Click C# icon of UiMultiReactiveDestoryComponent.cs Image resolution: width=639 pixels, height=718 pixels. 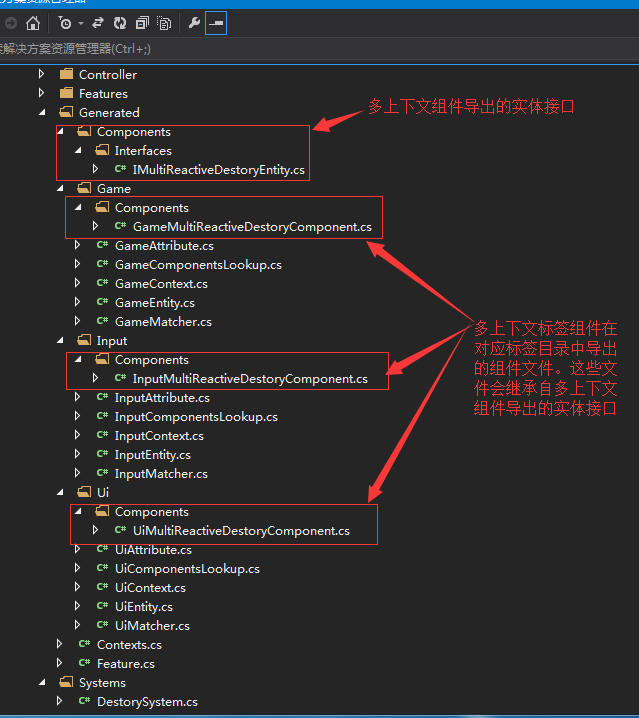click(120, 530)
